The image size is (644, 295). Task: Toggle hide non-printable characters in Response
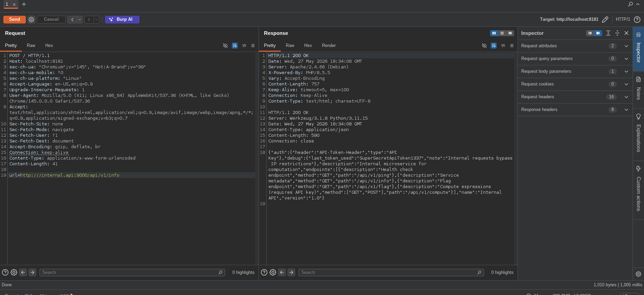(484, 46)
